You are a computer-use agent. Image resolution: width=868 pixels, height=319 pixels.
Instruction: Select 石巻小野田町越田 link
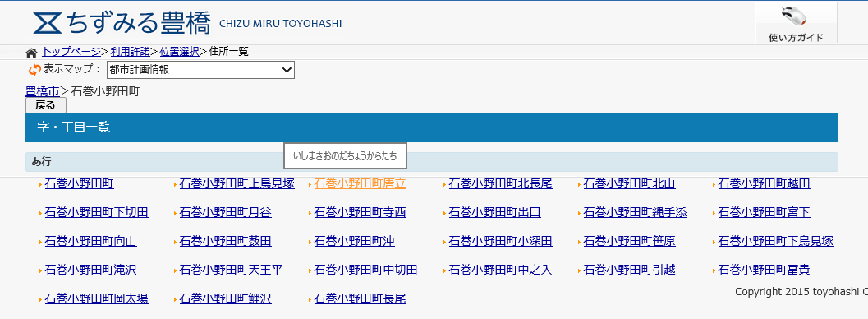coord(764,183)
